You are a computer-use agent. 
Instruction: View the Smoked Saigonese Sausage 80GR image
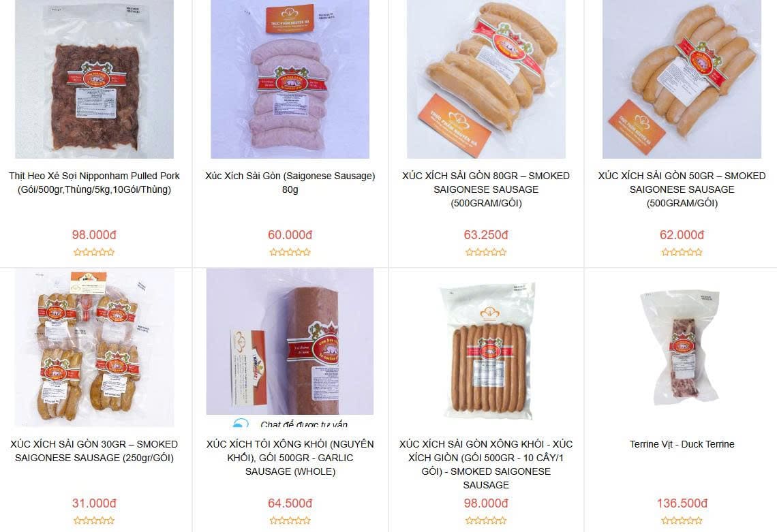coord(486,79)
